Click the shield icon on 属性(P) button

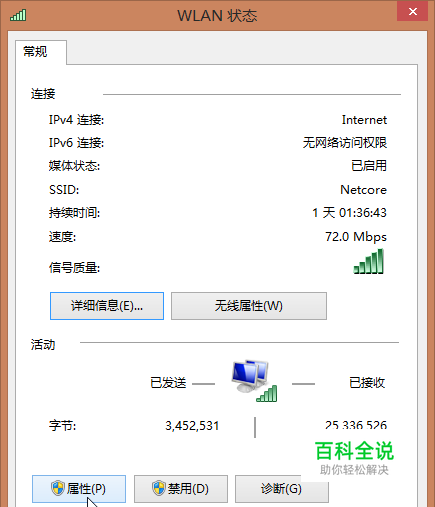[58, 488]
